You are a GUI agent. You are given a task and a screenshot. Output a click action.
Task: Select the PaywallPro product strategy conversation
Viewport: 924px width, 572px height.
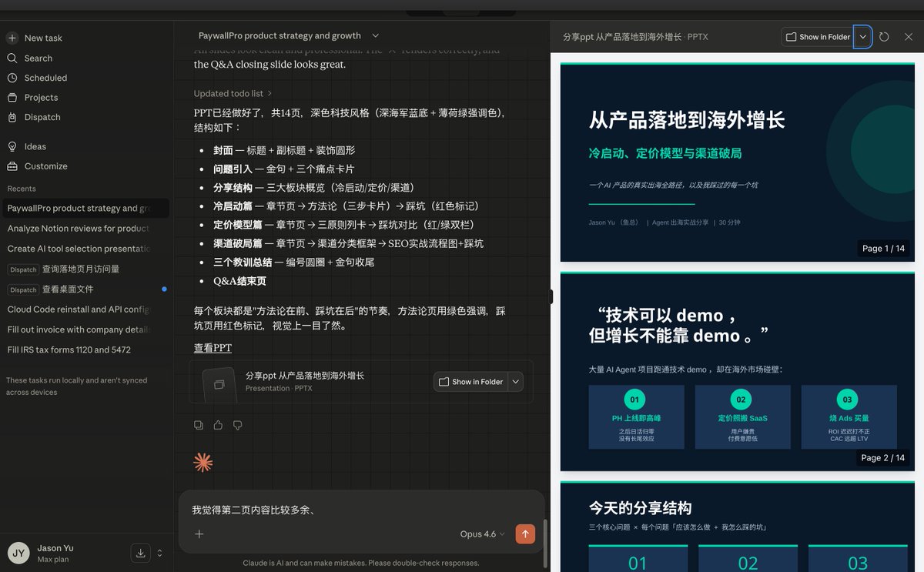point(85,208)
